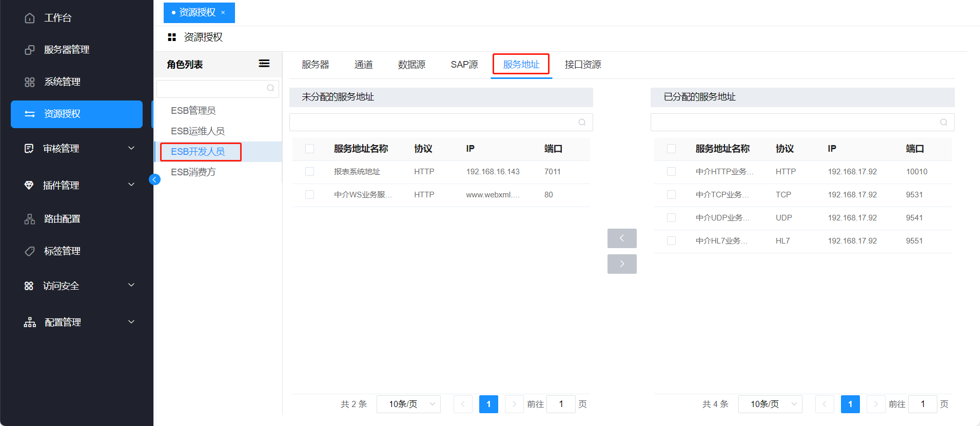Screen dimensions: 980x426
Task: Expand the 插件管理 submenu chevron
Action: pos(131,185)
